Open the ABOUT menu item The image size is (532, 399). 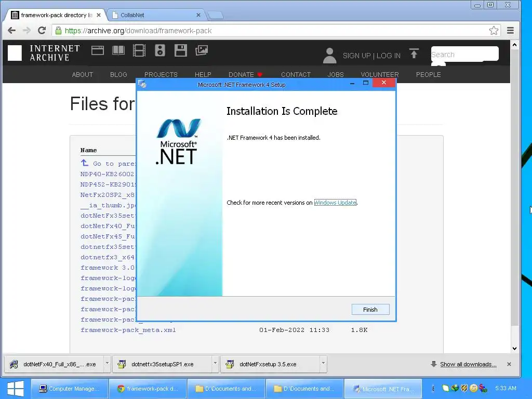[x=83, y=75]
